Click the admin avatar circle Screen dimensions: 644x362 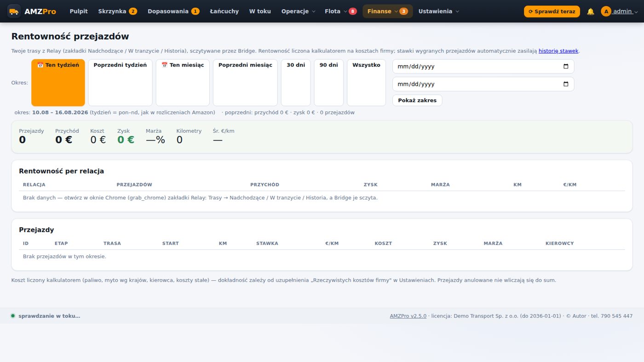click(606, 11)
